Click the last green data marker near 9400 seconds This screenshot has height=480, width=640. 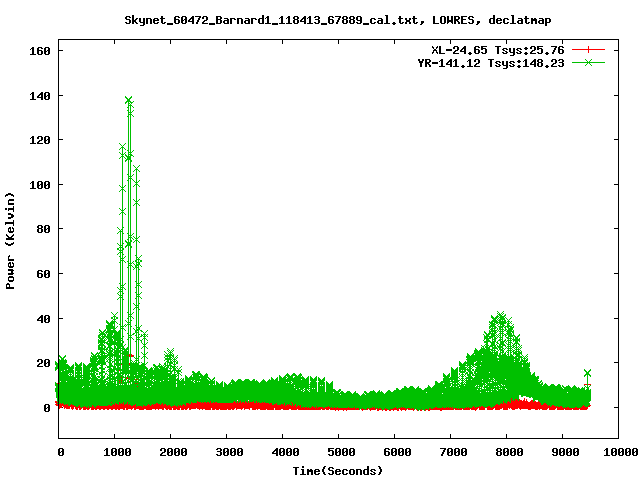pos(587,373)
